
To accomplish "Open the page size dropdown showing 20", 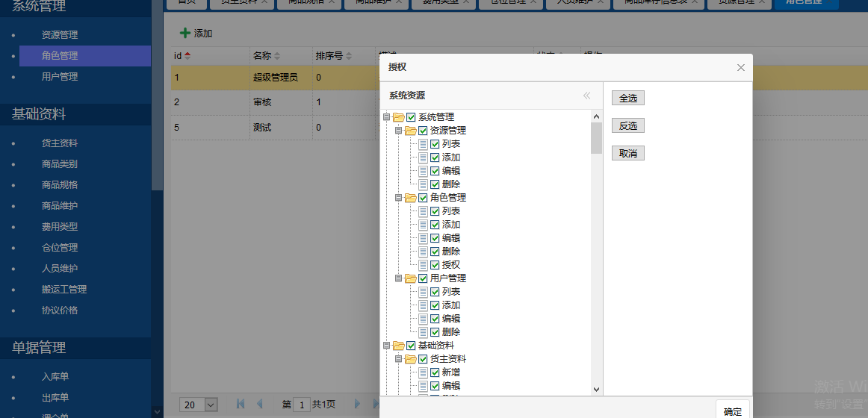I will coord(211,405).
